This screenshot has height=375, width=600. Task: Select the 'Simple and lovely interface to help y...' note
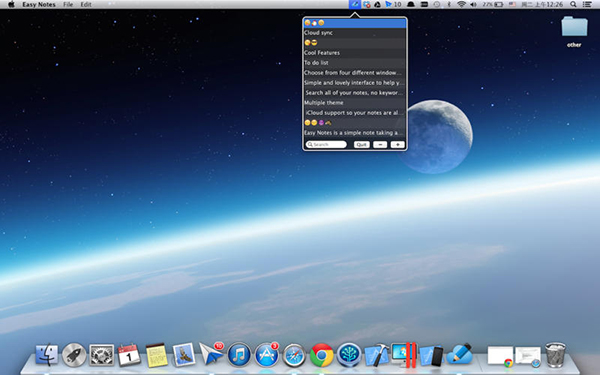coord(355,83)
